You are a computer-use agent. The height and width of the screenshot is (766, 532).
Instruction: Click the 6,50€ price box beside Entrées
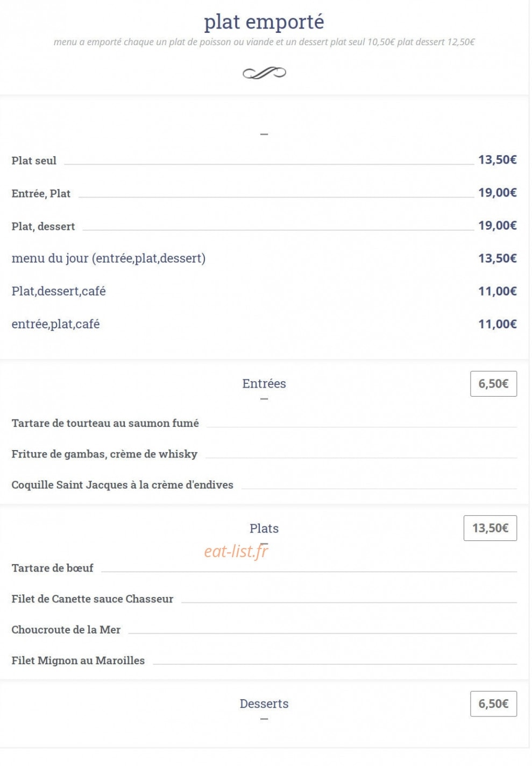(493, 384)
